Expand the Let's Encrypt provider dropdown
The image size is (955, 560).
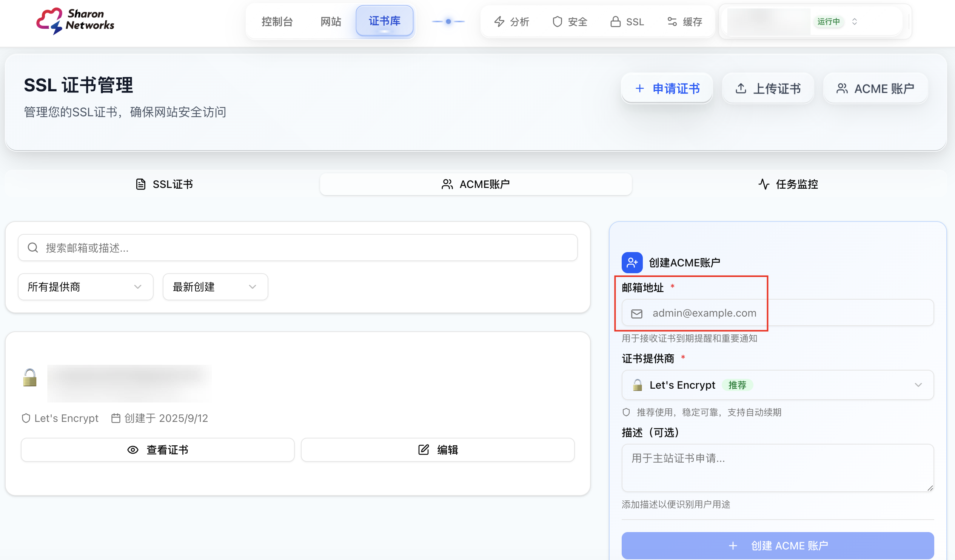click(777, 385)
